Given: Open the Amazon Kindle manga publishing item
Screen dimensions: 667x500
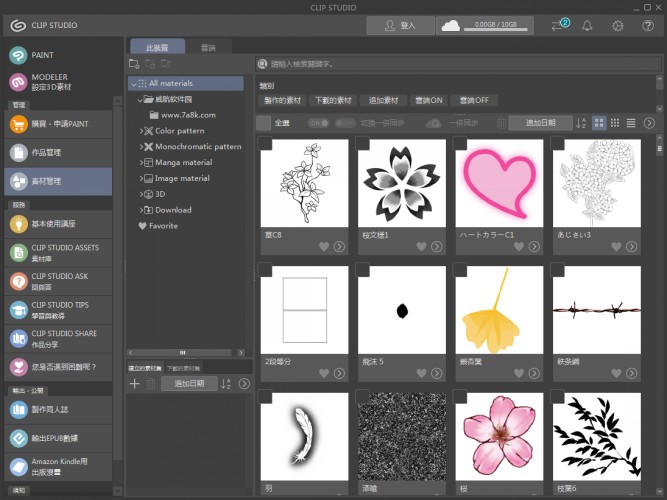Looking at the screenshot, I should [x=58, y=467].
